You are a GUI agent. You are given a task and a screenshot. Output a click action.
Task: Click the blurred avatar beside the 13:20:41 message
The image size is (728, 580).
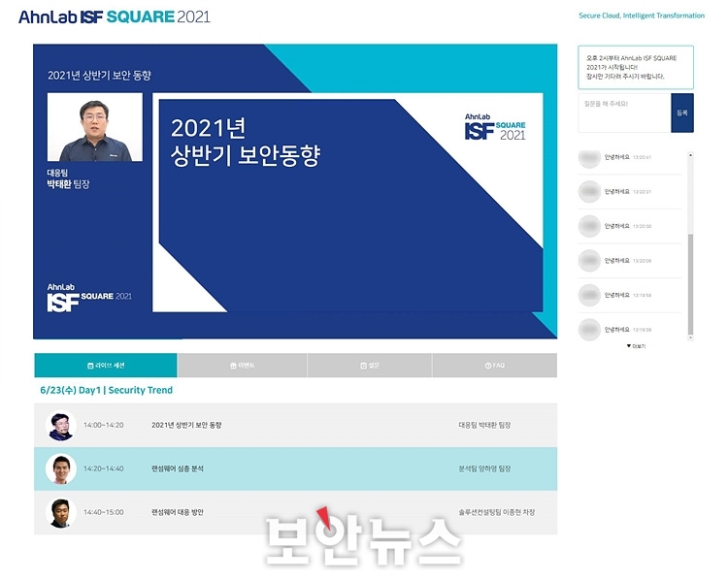click(589, 158)
